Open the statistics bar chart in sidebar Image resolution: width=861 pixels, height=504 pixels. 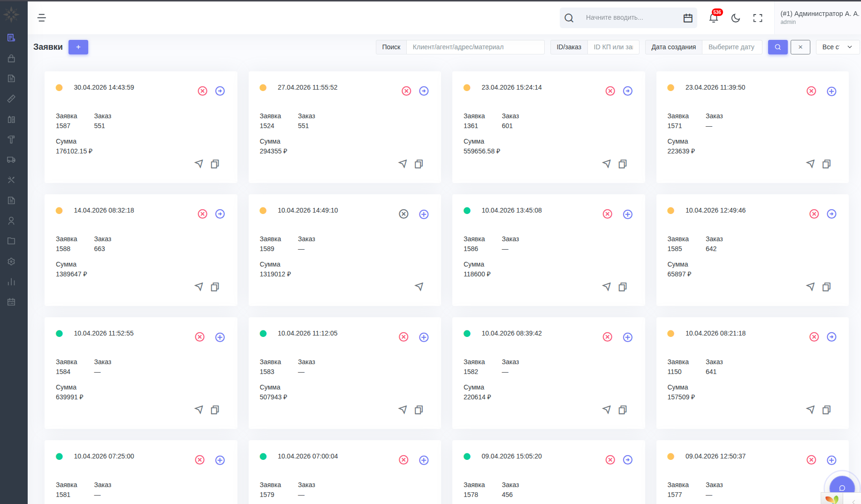11,282
